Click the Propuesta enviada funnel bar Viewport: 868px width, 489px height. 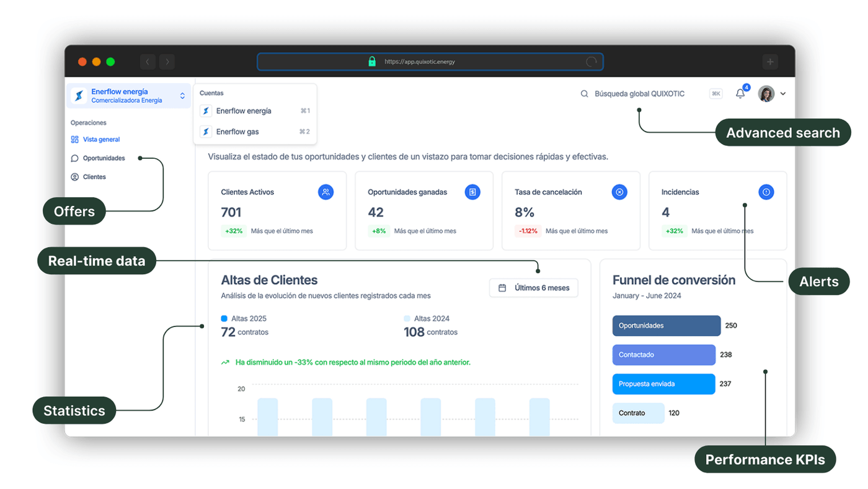(x=663, y=384)
